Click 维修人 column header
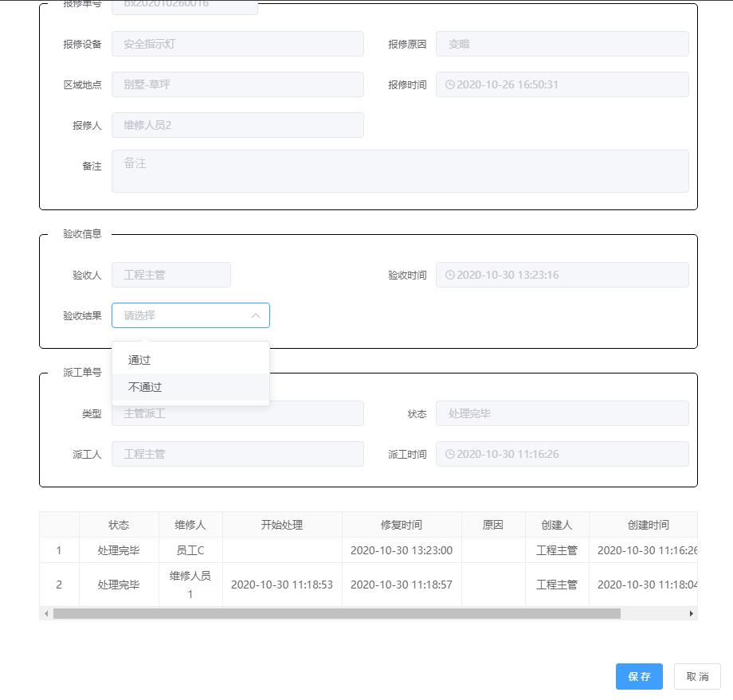The height and width of the screenshot is (700, 733). [x=190, y=525]
